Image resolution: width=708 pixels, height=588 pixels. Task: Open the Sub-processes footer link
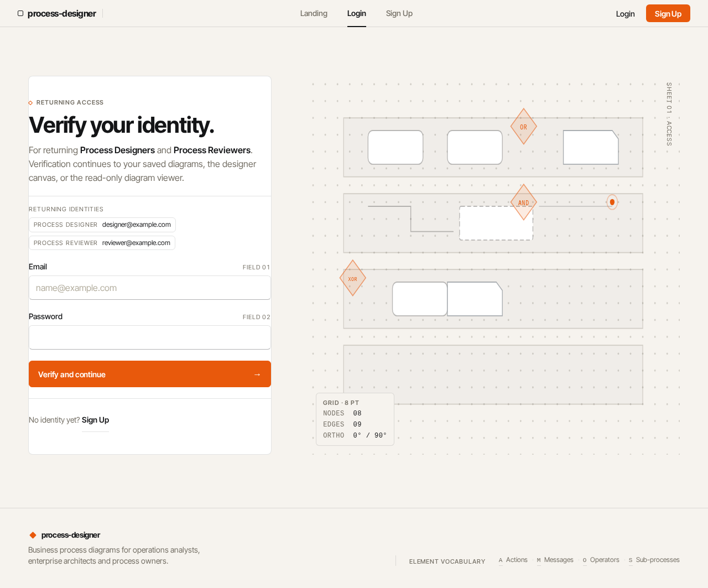coord(654,560)
